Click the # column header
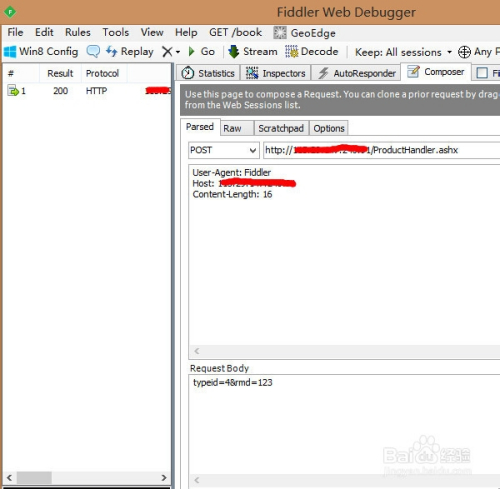500x489 pixels. tap(11, 73)
